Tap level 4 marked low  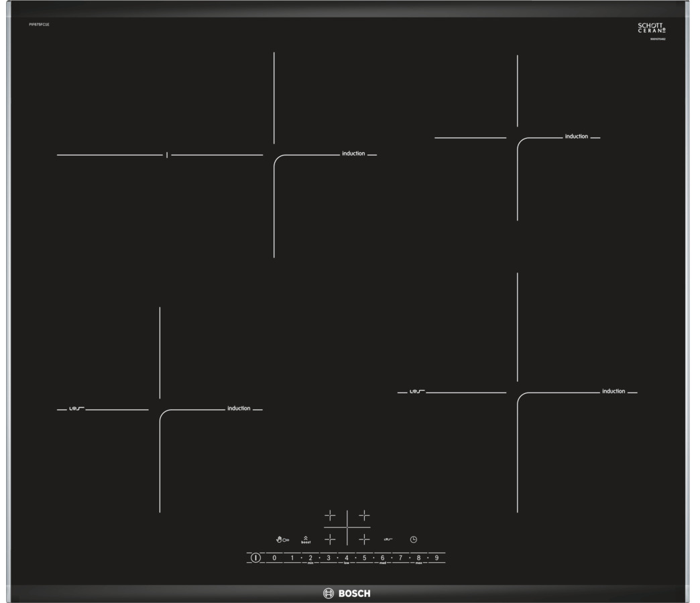[x=347, y=558]
